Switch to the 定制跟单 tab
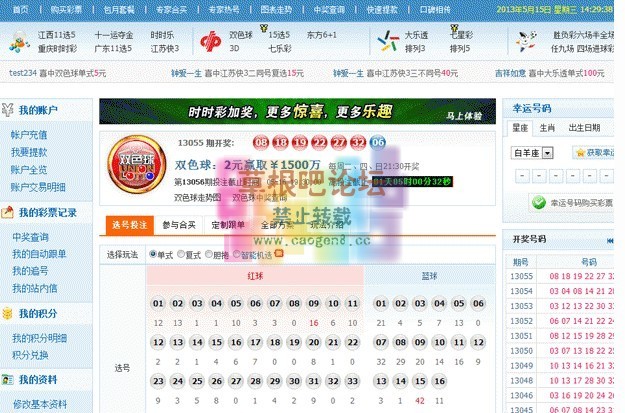The image size is (625, 413). (228, 225)
